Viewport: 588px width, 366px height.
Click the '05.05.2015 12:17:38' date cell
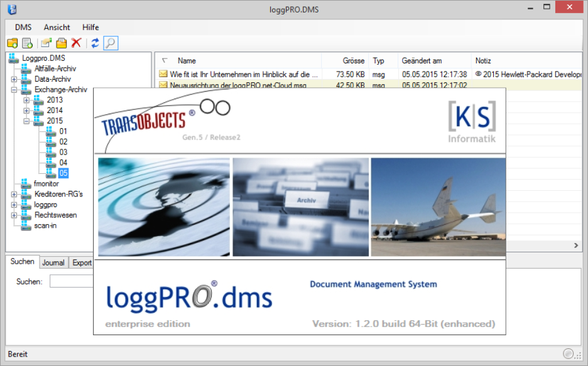click(434, 74)
